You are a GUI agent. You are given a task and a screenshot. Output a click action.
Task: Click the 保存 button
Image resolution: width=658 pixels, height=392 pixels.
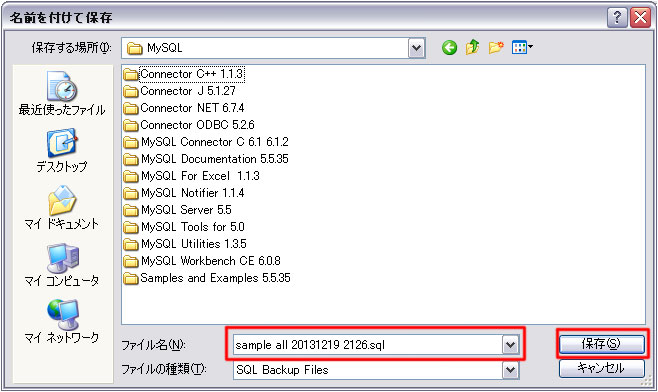point(601,344)
